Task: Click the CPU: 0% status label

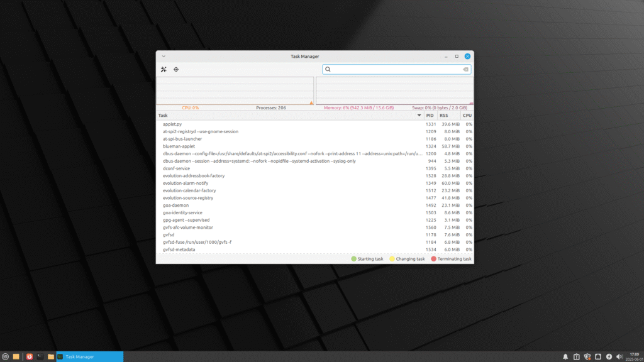Action: pos(190,107)
